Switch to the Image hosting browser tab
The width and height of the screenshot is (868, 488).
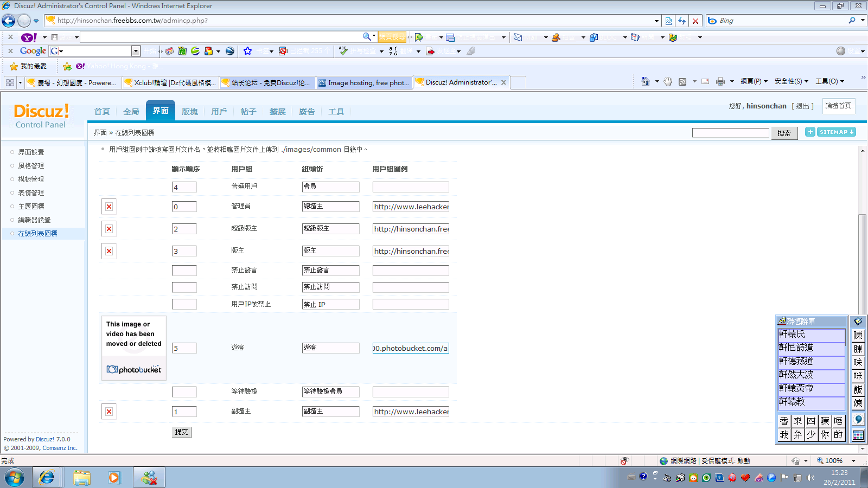tap(364, 82)
